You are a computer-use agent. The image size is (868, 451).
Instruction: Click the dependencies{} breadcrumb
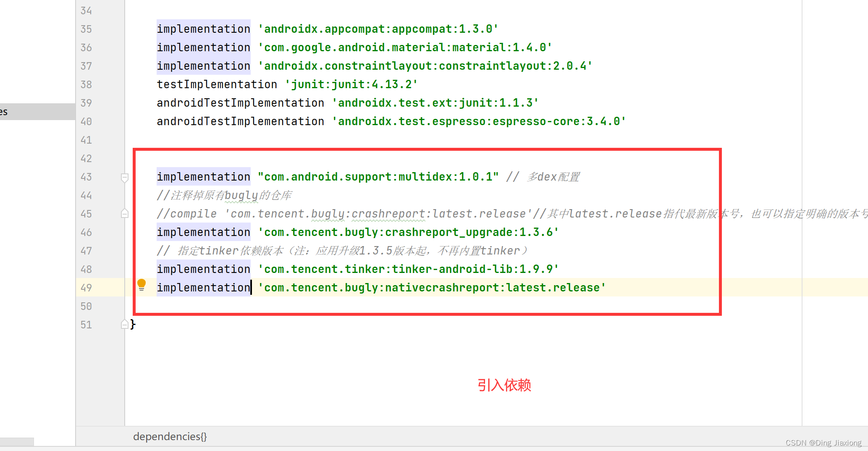(170, 436)
